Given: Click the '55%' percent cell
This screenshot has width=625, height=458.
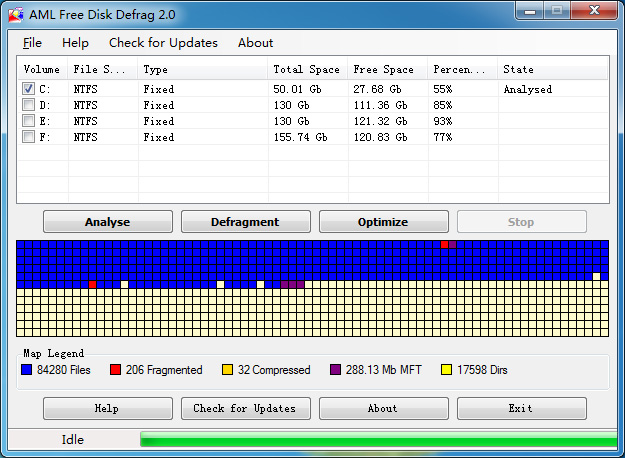Looking at the screenshot, I should 443,89.
